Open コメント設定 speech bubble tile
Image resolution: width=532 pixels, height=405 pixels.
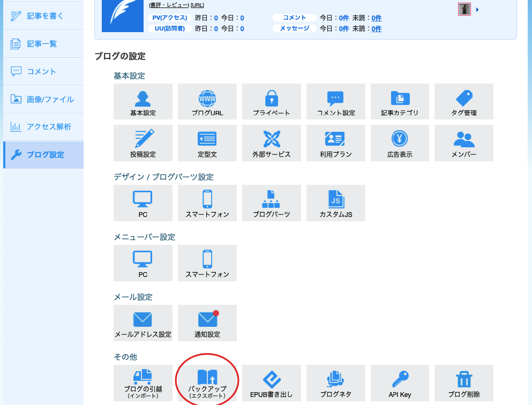click(x=336, y=101)
